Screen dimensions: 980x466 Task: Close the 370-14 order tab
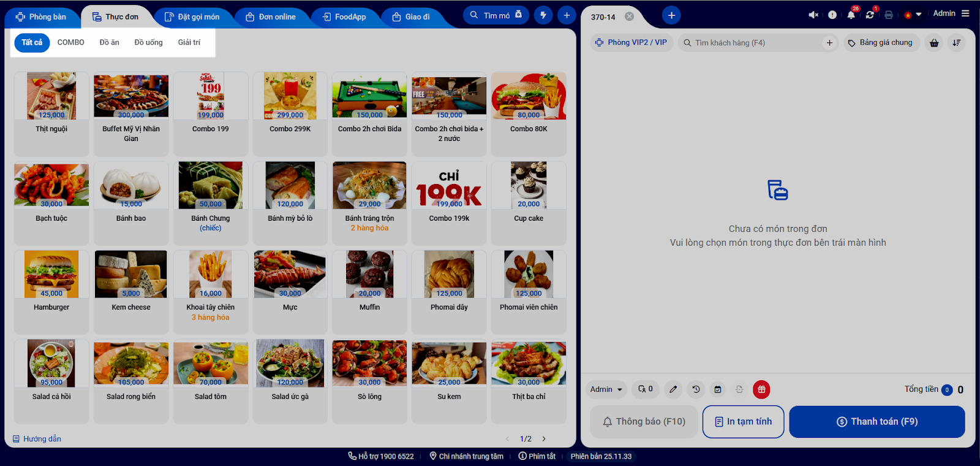click(x=629, y=17)
